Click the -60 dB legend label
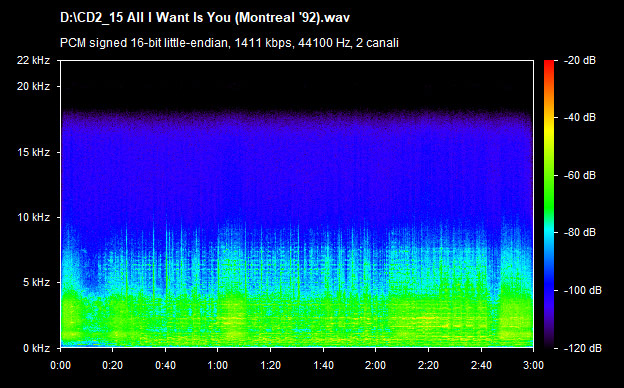This screenshot has width=624, height=388. tap(580, 175)
